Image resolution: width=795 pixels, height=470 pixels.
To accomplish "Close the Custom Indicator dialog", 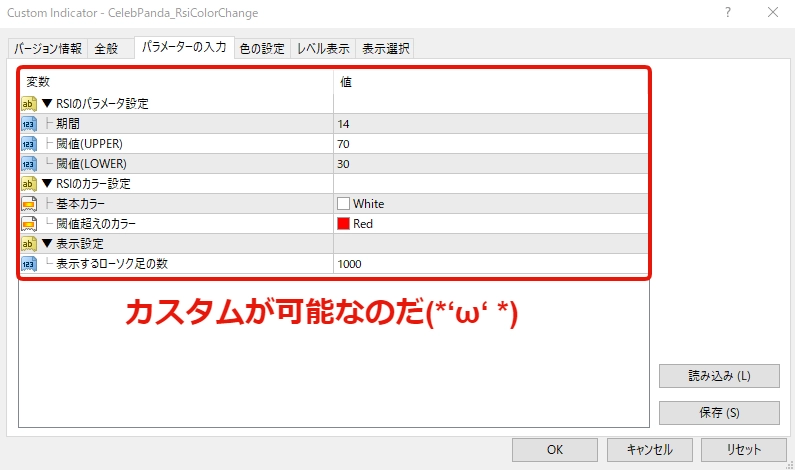I will 773,12.
